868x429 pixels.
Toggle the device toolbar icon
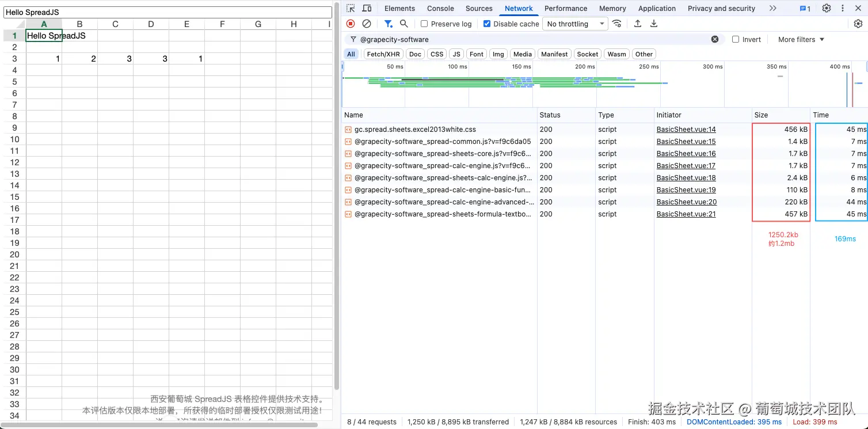[367, 9]
